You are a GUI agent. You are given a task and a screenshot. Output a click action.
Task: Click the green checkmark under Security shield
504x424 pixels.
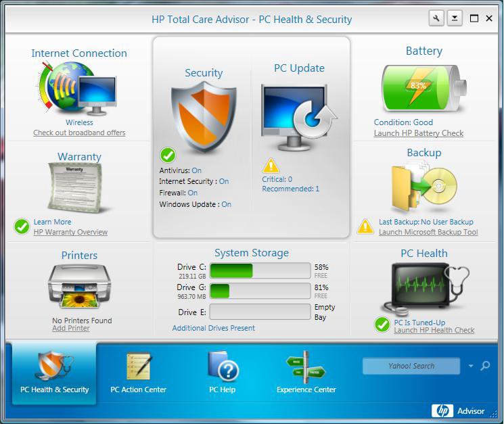[168, 155]
